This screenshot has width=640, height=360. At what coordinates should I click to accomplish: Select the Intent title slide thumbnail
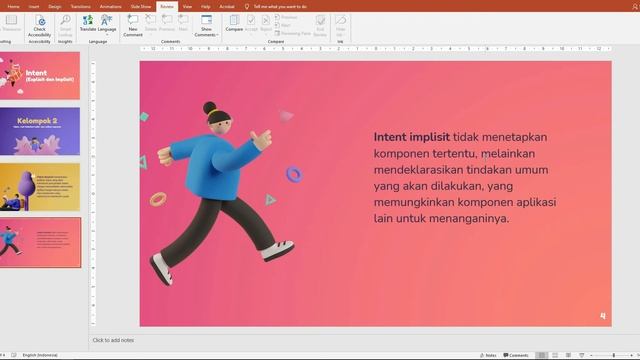click(x=40, y=76)
